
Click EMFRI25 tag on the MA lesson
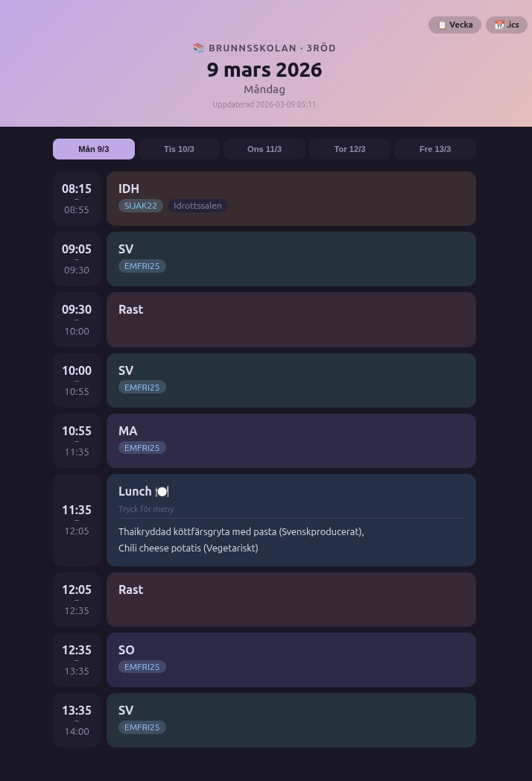(142, 448)
